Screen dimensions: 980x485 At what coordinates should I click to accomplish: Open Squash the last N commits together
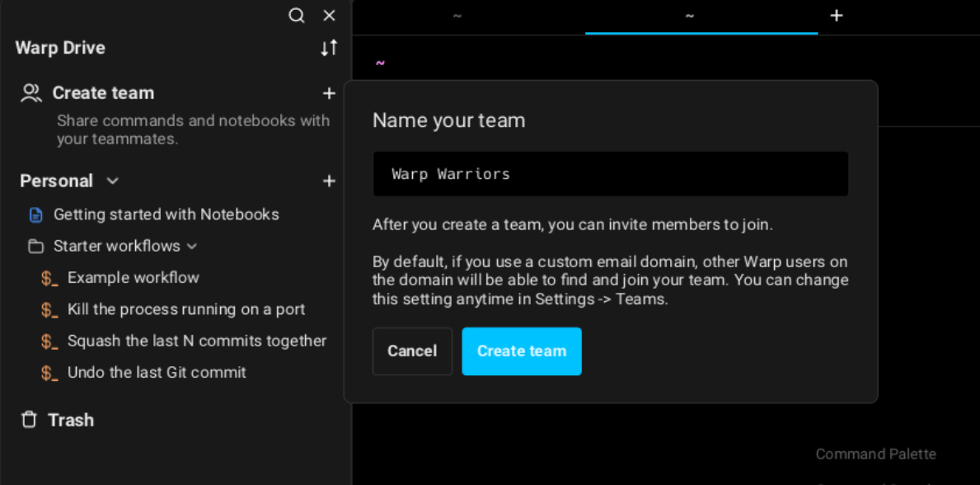click(x=197, y=341)
